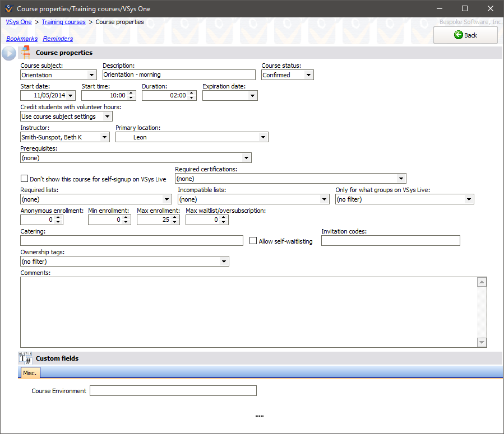Open the Start date calendar dropdown

click(71, 96)
